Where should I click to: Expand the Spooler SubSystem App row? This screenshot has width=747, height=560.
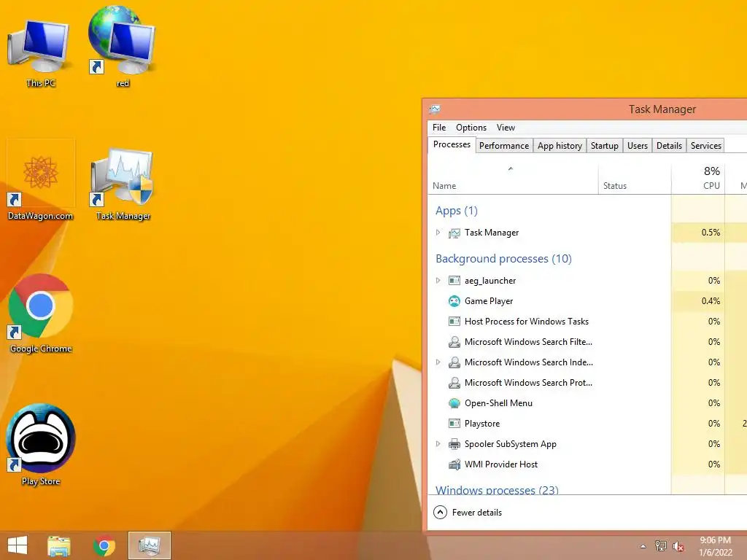(x=438, y=444)
